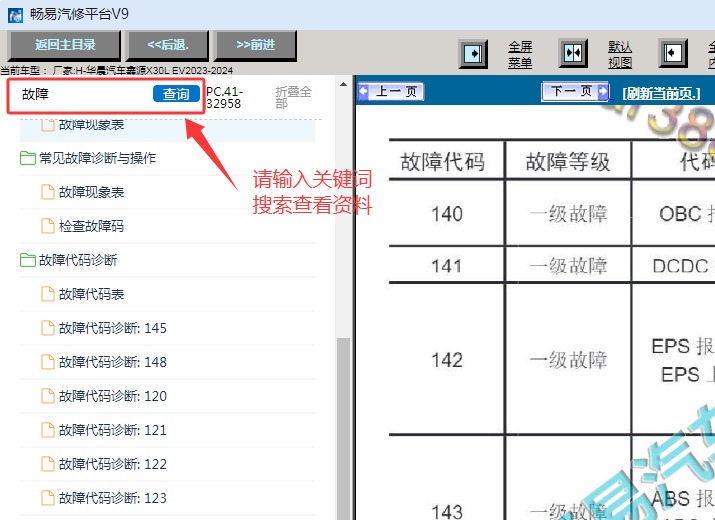This screenshot has width=715, height=520.
Task: Go forward with the >>前进 button
Action: click(255, 45)
